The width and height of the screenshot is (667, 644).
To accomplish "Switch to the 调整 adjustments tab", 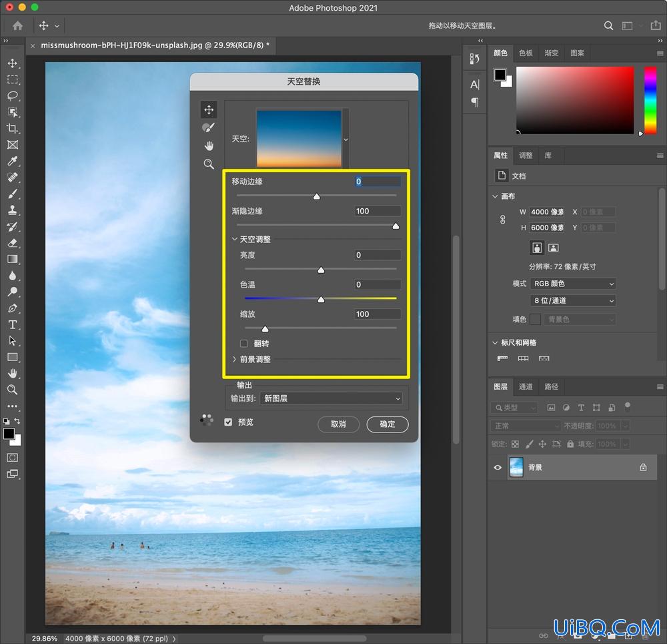I will pyautogui.click(x=526, y=155).
